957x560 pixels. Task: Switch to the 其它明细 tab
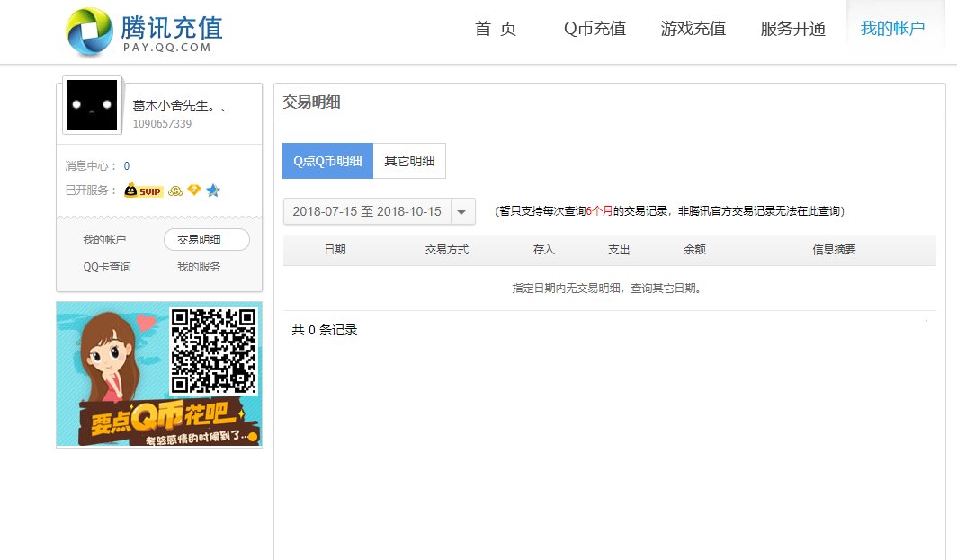(409, 161)
